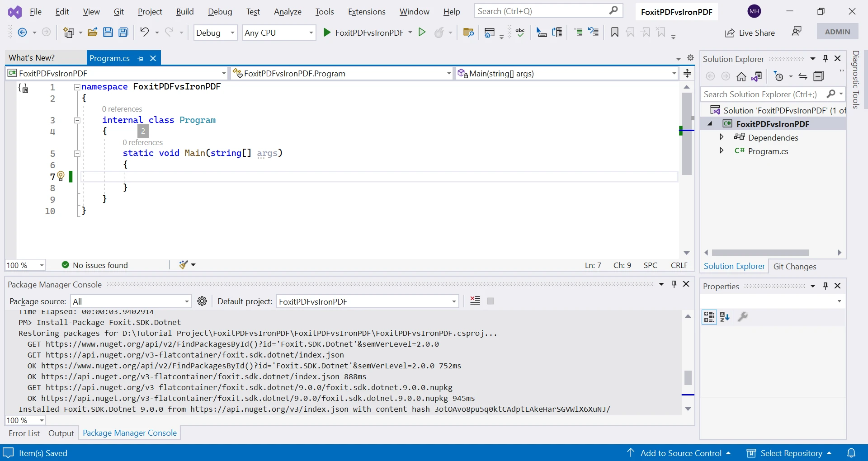Viewport: 868px width, 461px height.
Task: Toggle Categorized view in Properties panel
Action: point(709,317)
